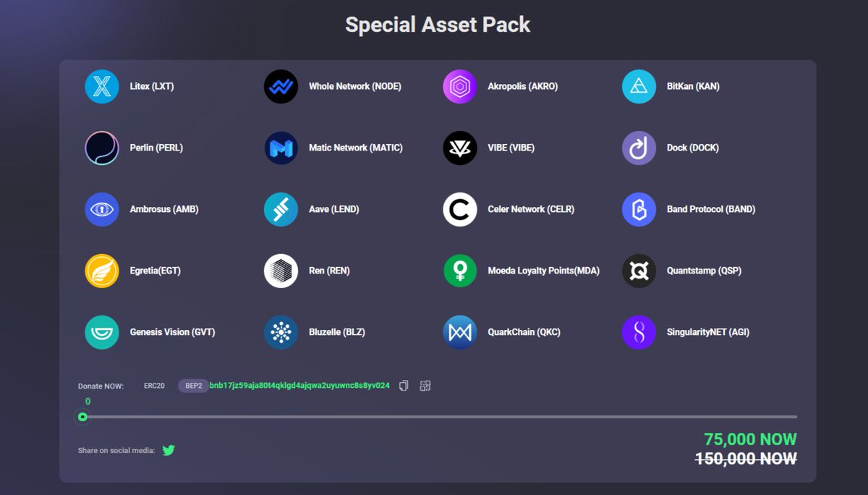This screenshot has height=495, width=868.
Task: Click the crossed-out 150,000 NOW price
Action: (746, 458)
